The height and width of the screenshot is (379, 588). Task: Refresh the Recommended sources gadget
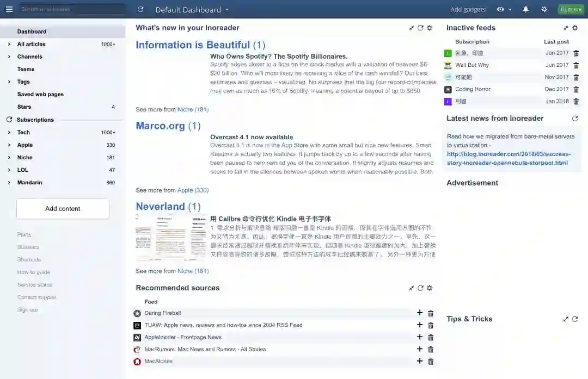(x=420, y=288)
